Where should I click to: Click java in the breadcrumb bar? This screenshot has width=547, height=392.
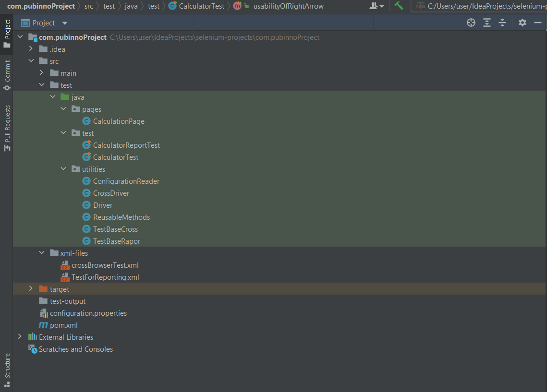pyautogui.click(x=131, y=6)
